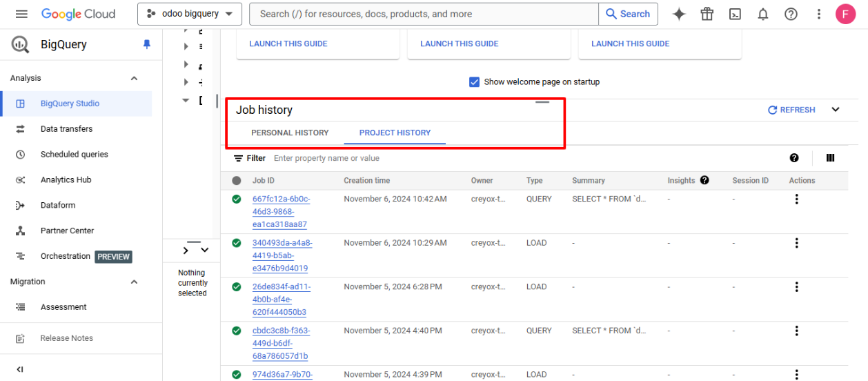868x381 pixels.
Task: Uncheck Show welcome page on startup
Action: (x=475, y=82)
